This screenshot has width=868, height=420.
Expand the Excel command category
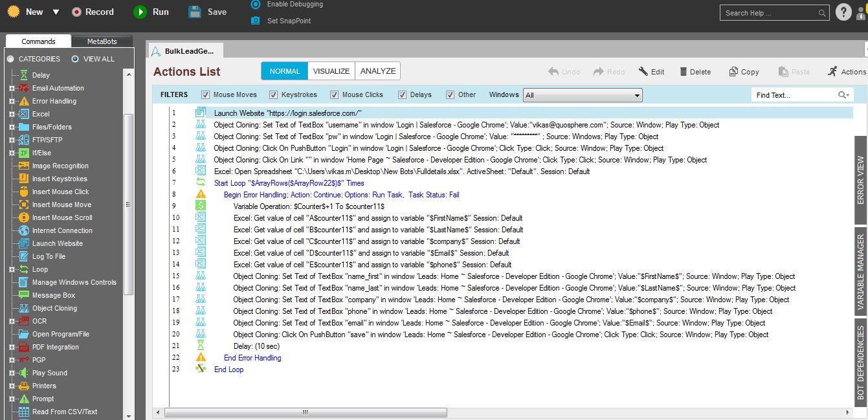[x=12, y=114]
